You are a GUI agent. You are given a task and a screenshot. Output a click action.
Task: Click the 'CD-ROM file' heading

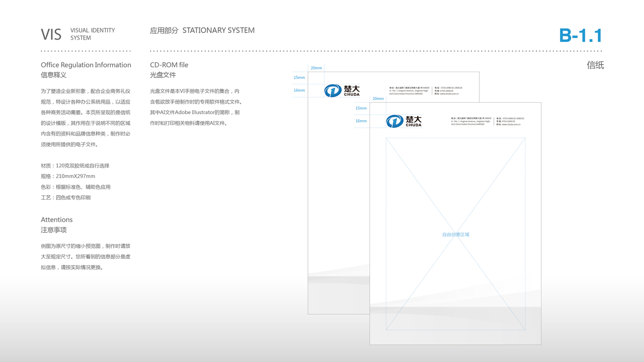[x=169, y=65]
